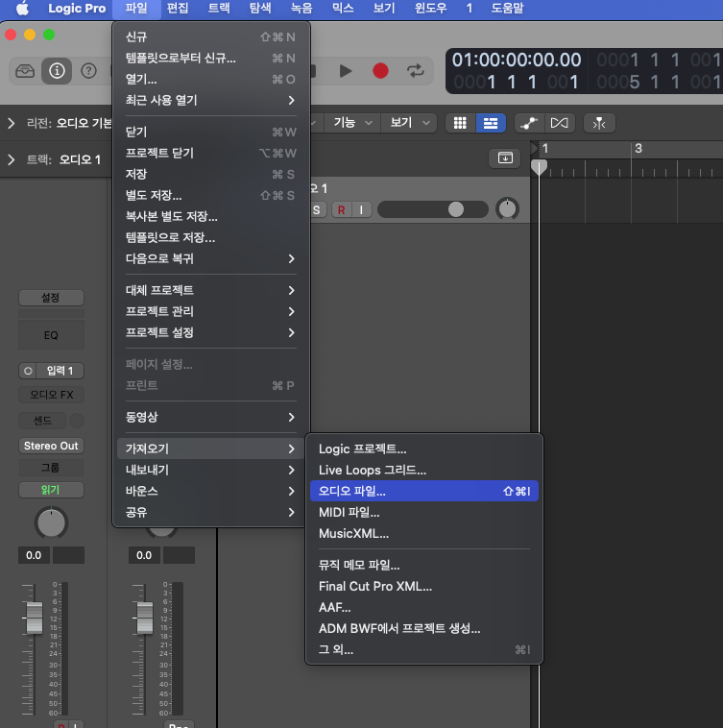Viewport: 723px width, 728px height.
Task: Expand the 프로젝트 관리 submenu
Action: point(211,311)
